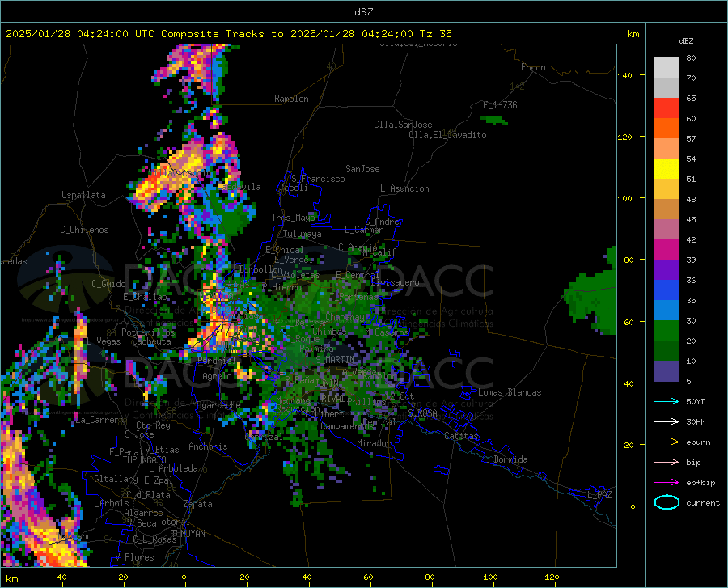
Task: Click the Uspallata place label
Action: pyautogui.click(x=83, y=196)
